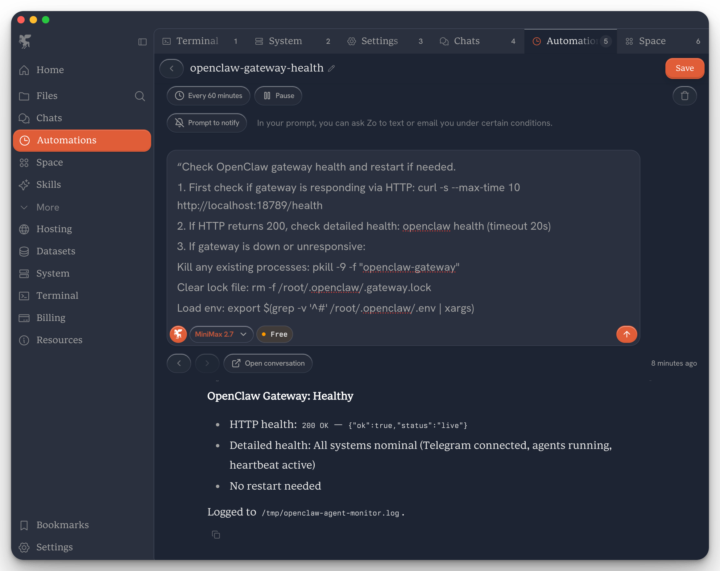720x571 pixels.
Task: Select the Automations tab in tab bar
Action: [x=570, y=41]
